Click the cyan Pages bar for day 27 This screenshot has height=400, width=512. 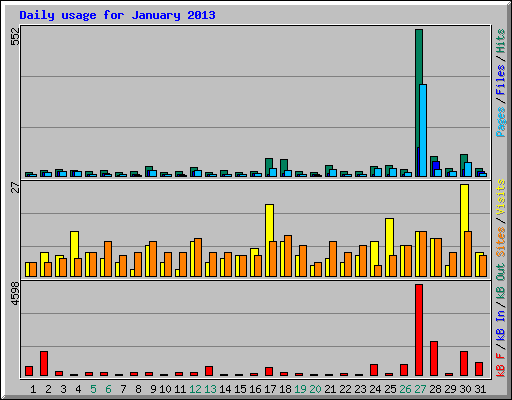tap(423, 130)
